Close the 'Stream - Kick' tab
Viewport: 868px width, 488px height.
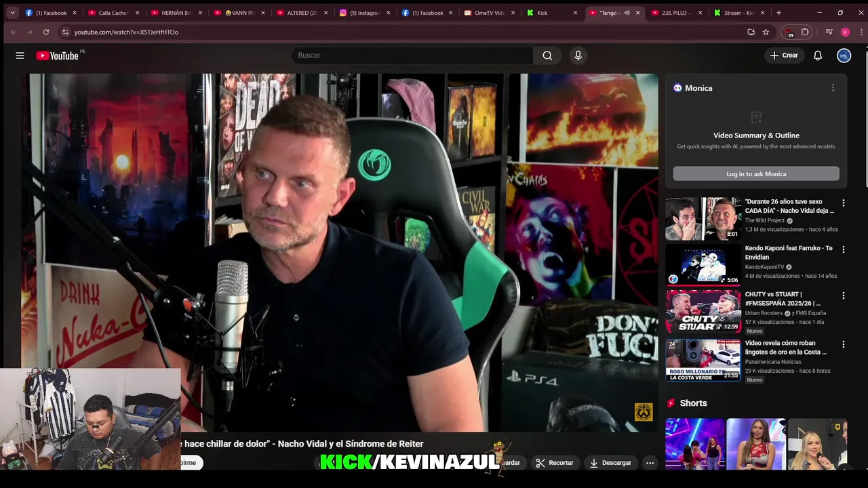coord(762,13)
